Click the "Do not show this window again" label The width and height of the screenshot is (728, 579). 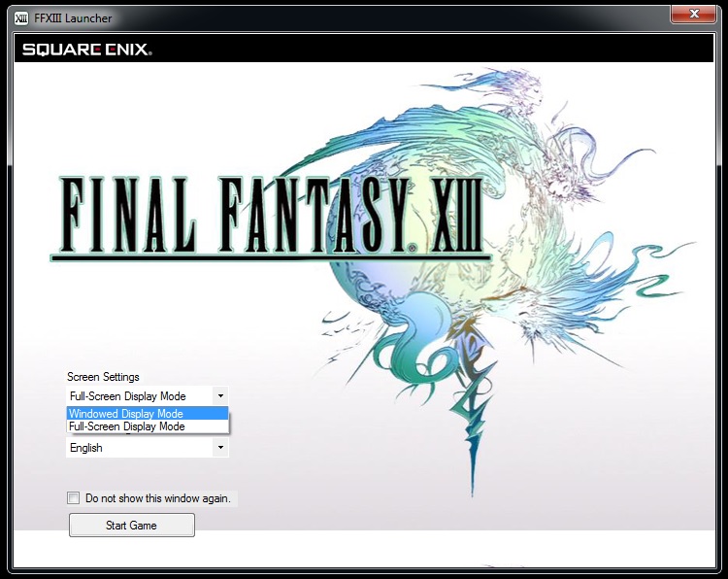(157, 498)
